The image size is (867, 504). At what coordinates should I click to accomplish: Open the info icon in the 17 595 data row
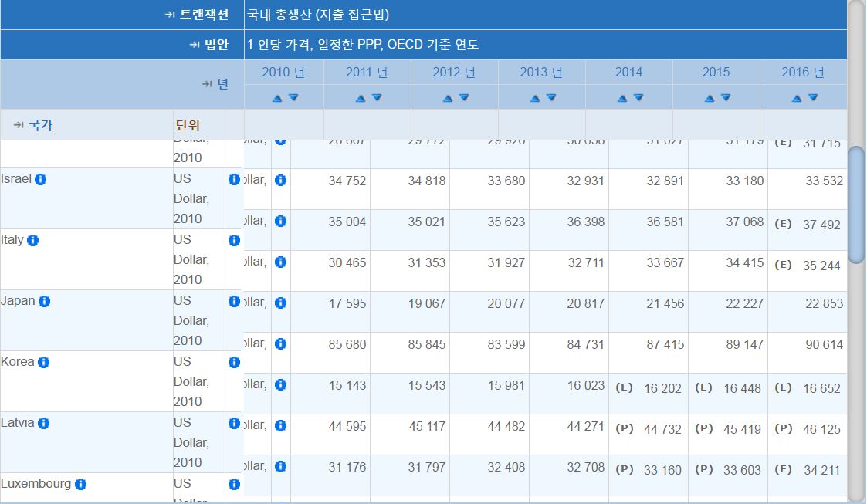point(281,303)
